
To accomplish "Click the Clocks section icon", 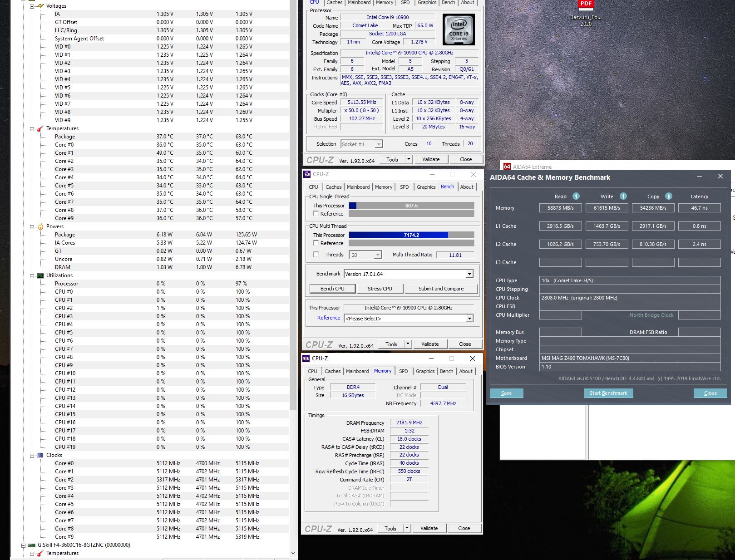I will click(x=40, y=455).
